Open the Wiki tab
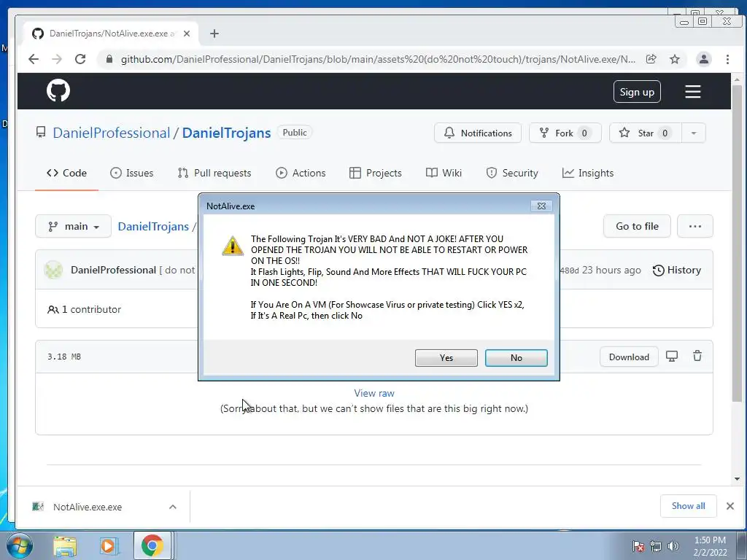Image resolution: width=747 pixels, height=560 pixels. tap(444, 173)
